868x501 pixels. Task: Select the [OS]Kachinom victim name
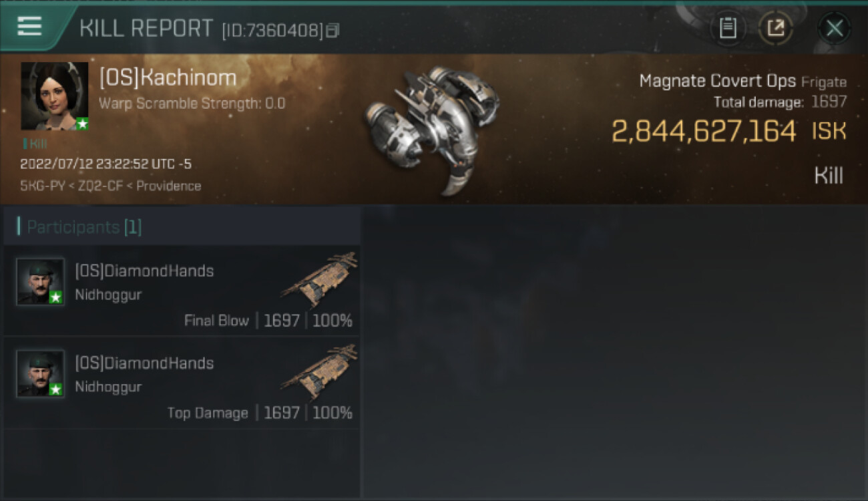168,78
